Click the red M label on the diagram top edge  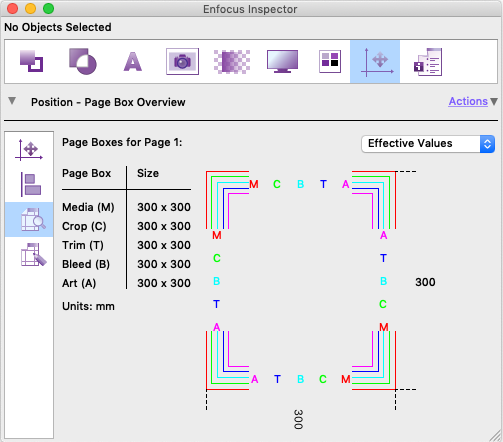coord(254,184)
